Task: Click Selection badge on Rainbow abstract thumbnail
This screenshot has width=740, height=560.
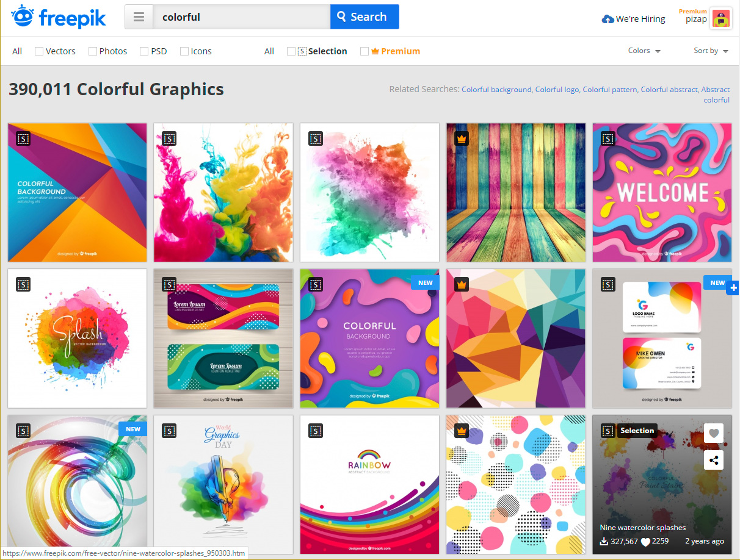Action: pyautogui.click(x=316, y=431)
